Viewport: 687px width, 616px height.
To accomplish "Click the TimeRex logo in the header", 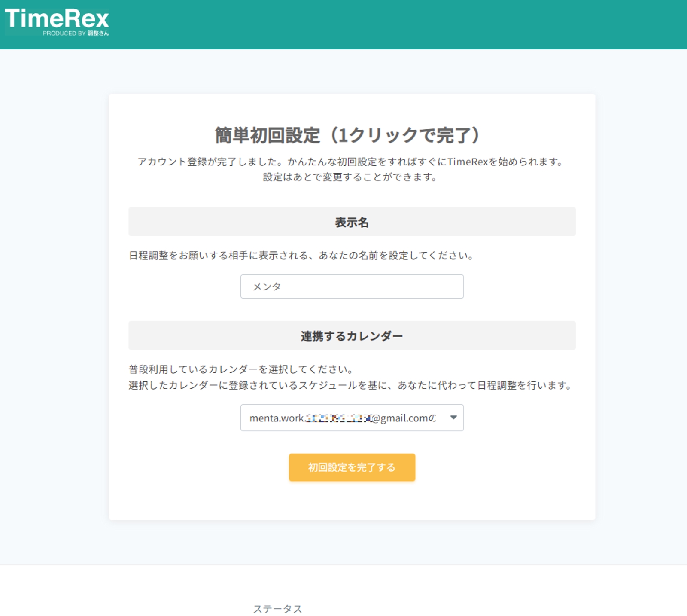I will [x=57, y=22].
